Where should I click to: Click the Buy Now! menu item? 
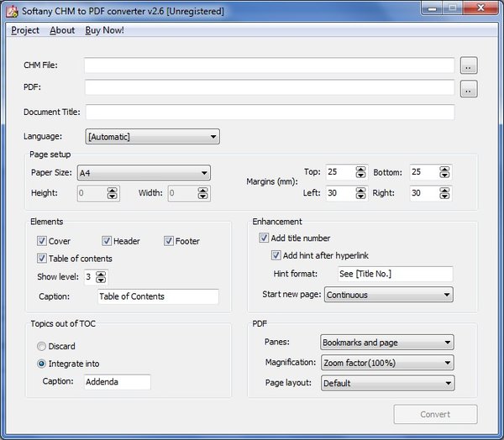[104, 30]
